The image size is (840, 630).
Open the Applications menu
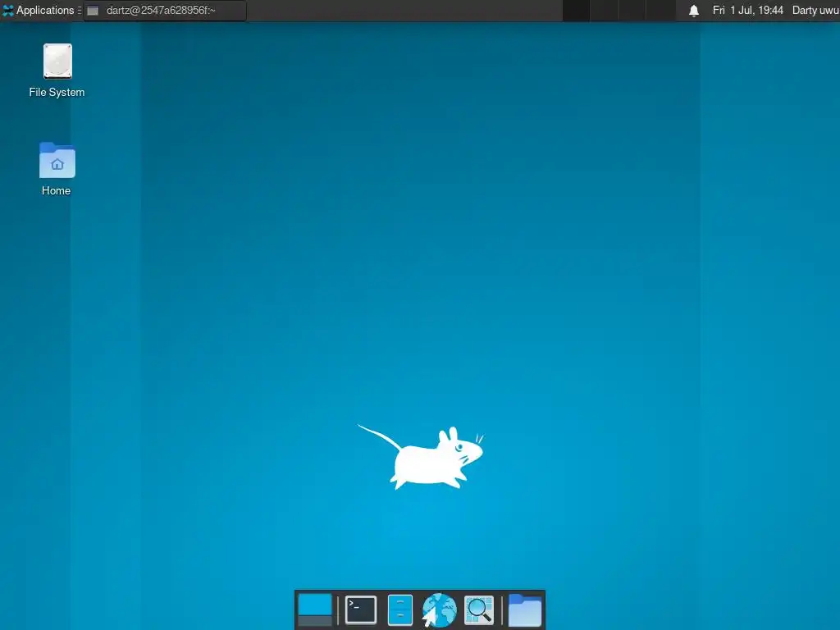[39, 10]
